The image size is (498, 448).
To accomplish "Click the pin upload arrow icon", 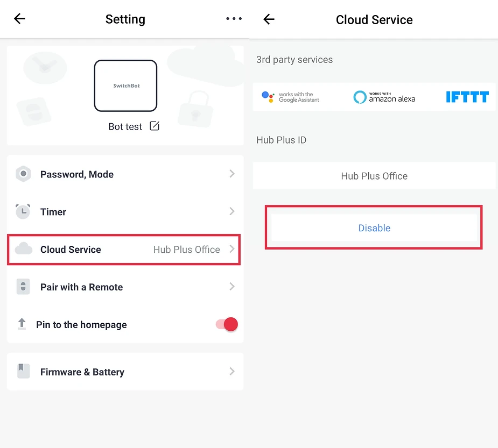I will tap(22, 324).
